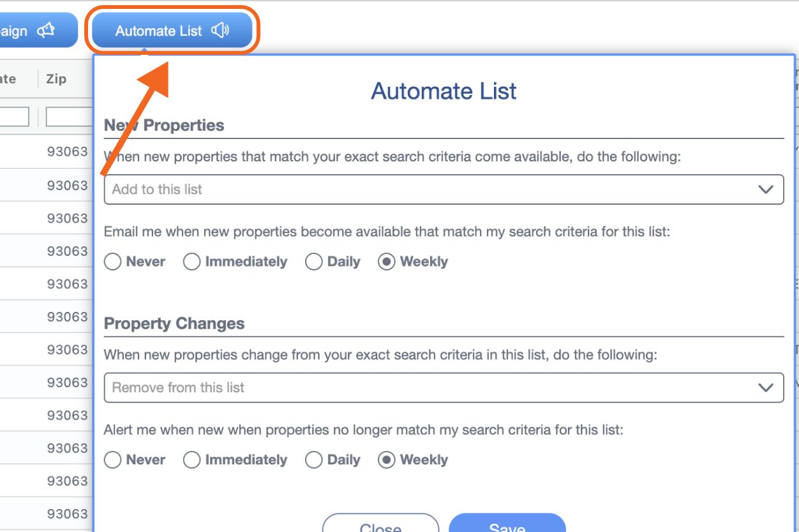
Task: Click the Close button in the dialog
Action: [x=382, y=527]
